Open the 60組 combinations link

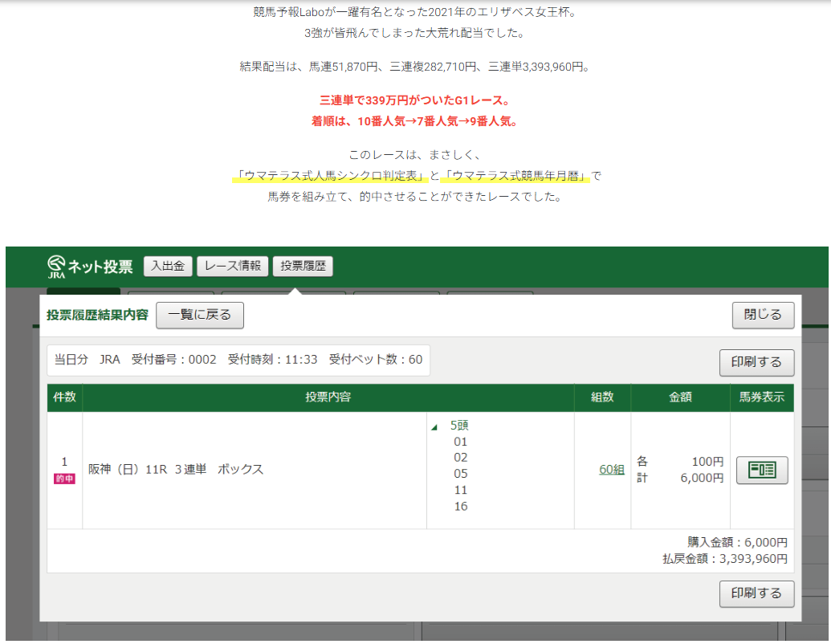612,470
